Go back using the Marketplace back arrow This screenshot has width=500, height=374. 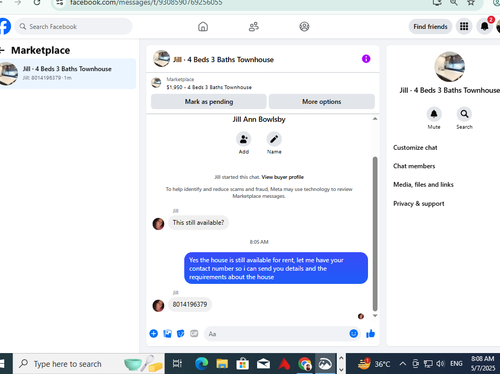tap(3, 50)
